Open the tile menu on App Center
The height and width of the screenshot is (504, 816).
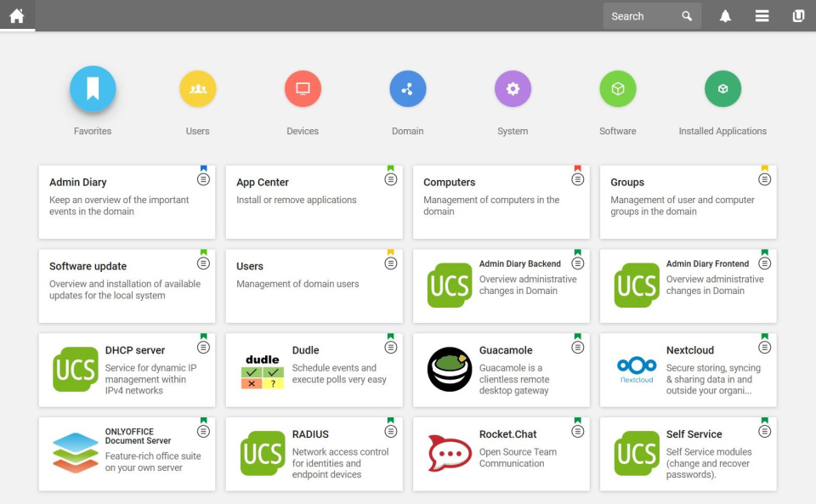[390, 178]
